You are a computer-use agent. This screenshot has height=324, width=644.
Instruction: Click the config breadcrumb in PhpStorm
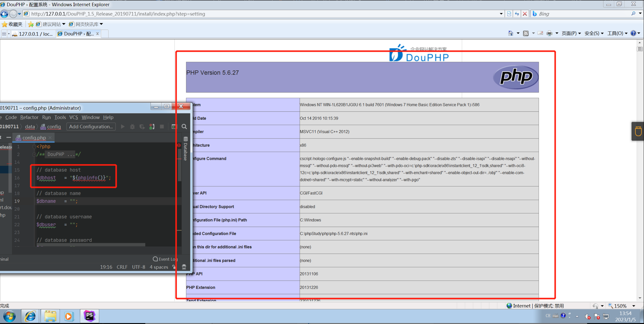pos(51,127)
